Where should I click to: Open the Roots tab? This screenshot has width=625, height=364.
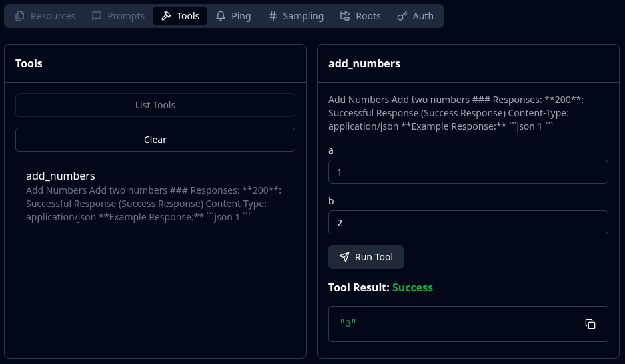(360, 16)
